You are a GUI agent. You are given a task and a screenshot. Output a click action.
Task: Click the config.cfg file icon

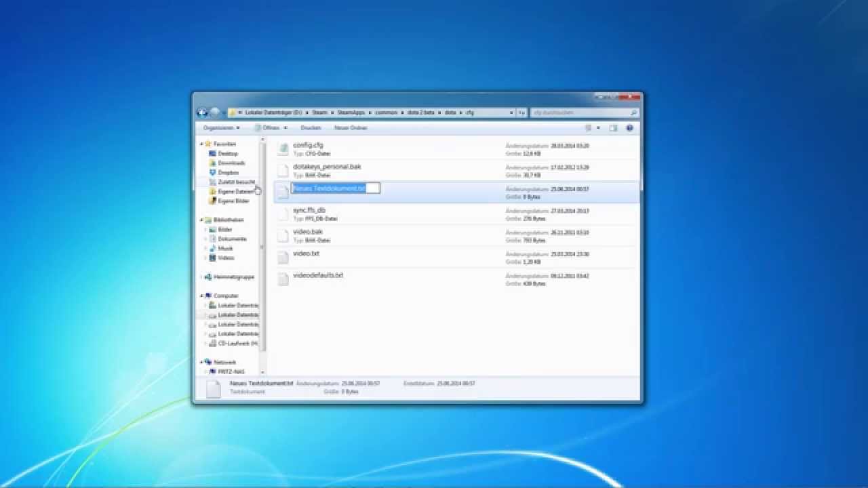coord(283,149)
